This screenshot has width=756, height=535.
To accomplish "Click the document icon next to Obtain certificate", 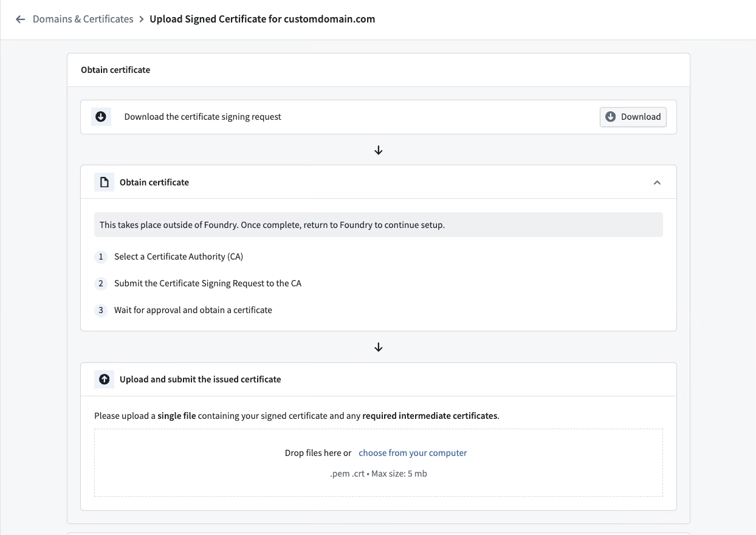I will pyautogui.click(x=104, y=182).
